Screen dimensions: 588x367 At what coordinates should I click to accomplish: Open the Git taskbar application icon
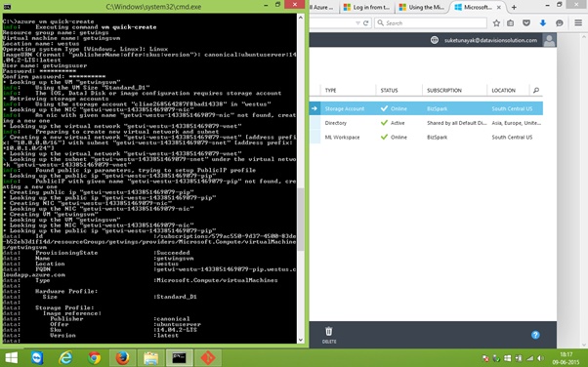(x=208, y=358)
